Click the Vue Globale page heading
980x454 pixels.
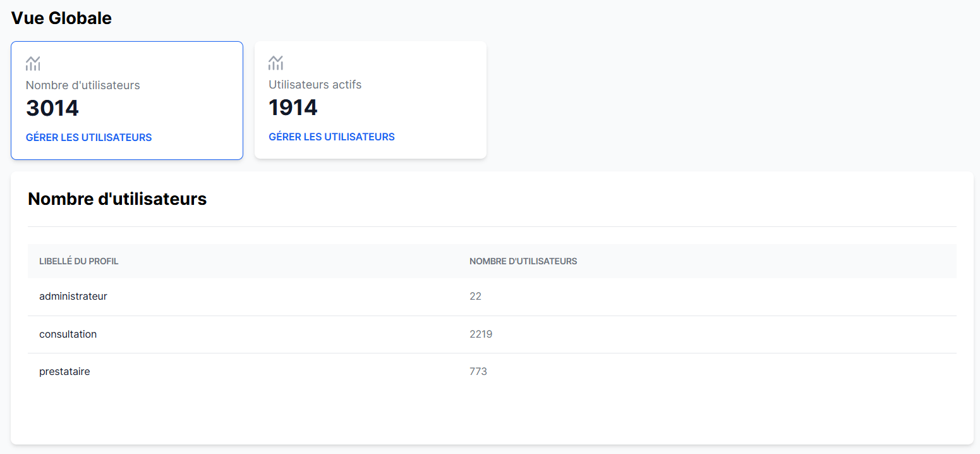coord(61,18)
